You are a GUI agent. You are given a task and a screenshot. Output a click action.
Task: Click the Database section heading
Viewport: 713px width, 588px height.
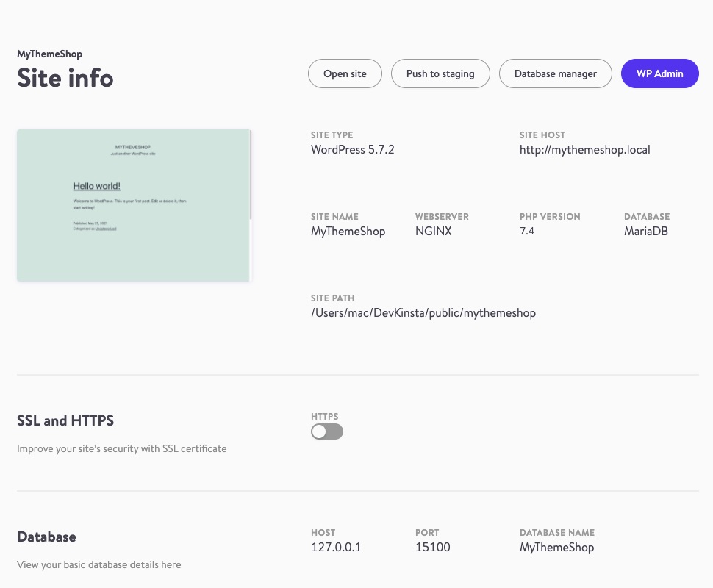coord(46,537)
